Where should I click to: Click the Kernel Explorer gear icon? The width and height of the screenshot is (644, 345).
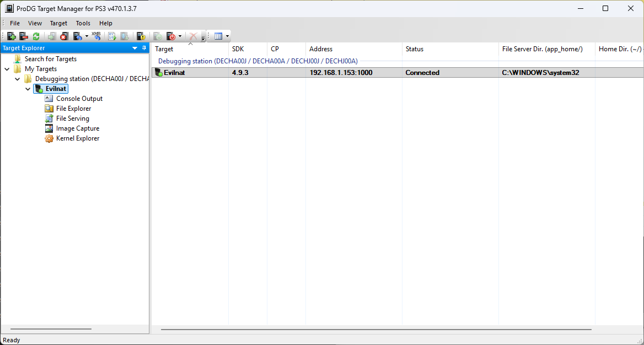[x=49, y=138]
